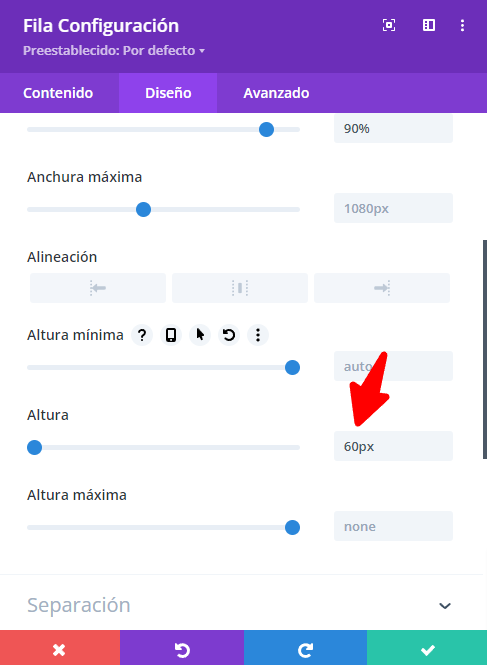Open the three-dot options menu in header
This screenshot has width=487, height=665.
[x=462, y=25]
